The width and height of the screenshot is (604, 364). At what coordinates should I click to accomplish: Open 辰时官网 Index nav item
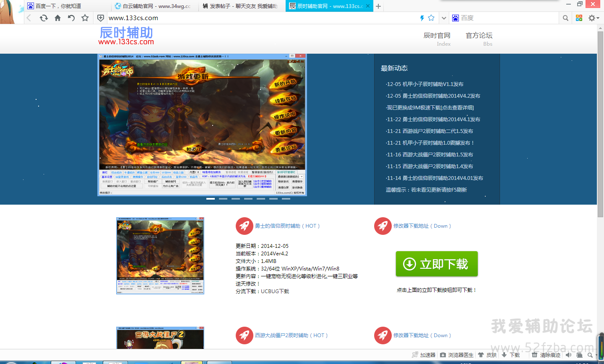click(437, 39)
